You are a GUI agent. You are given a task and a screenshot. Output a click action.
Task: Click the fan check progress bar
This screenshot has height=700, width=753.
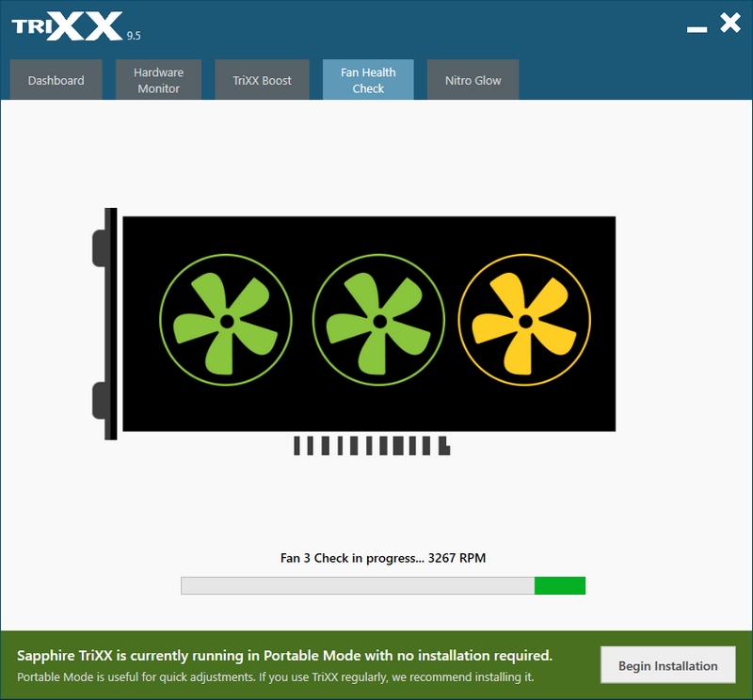[x=383, y=586]
